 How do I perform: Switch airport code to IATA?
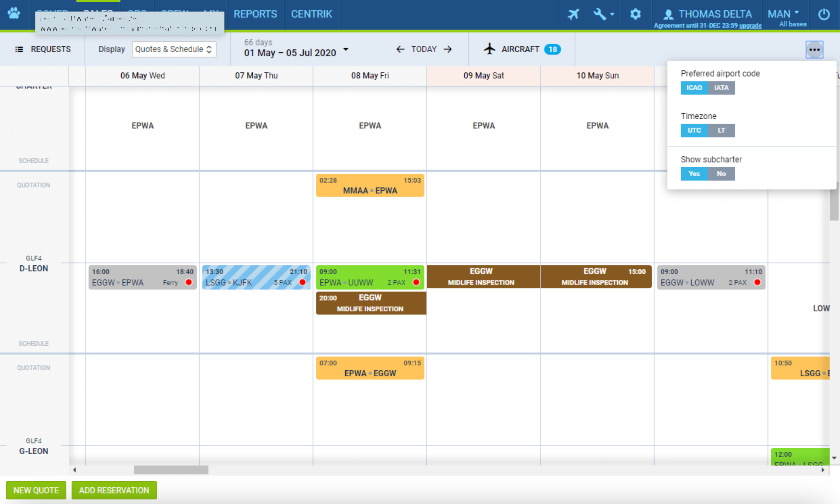(721, 88)
